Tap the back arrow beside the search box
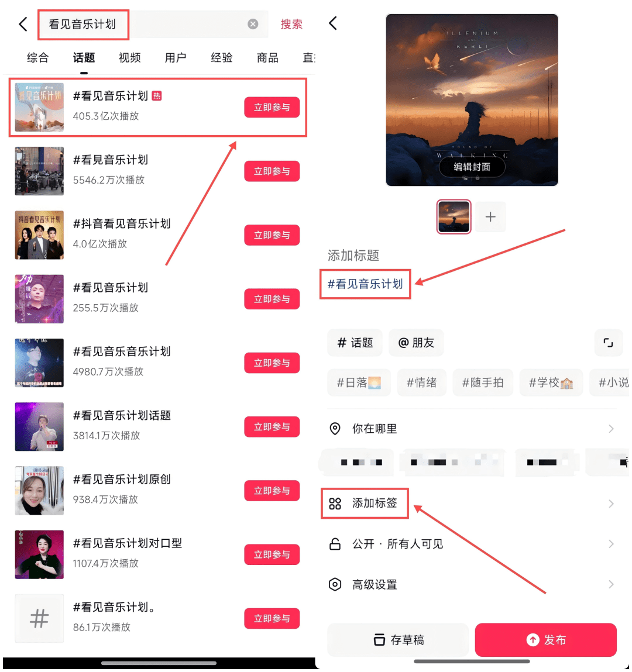This screenshot has width=632, height=672. (23, 25)
